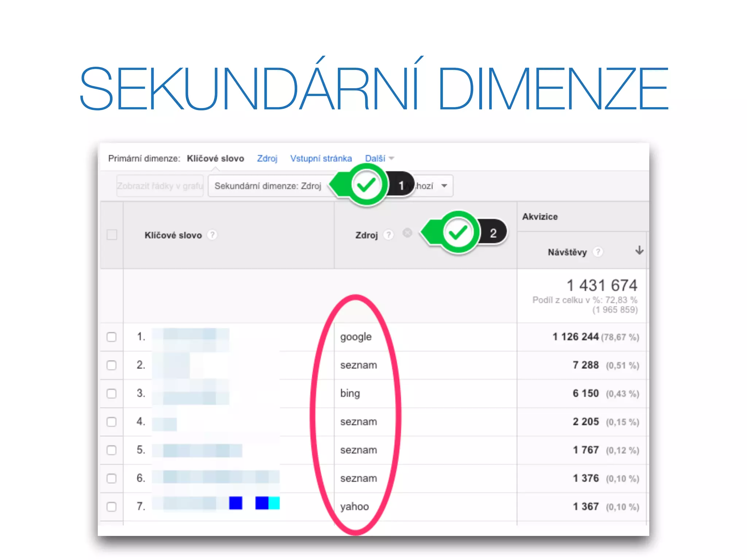Click seznam source in row 2

[359, 365]
